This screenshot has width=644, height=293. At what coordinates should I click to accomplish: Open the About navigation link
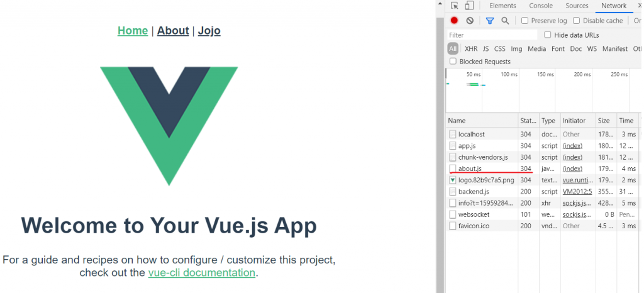[173, 31]
